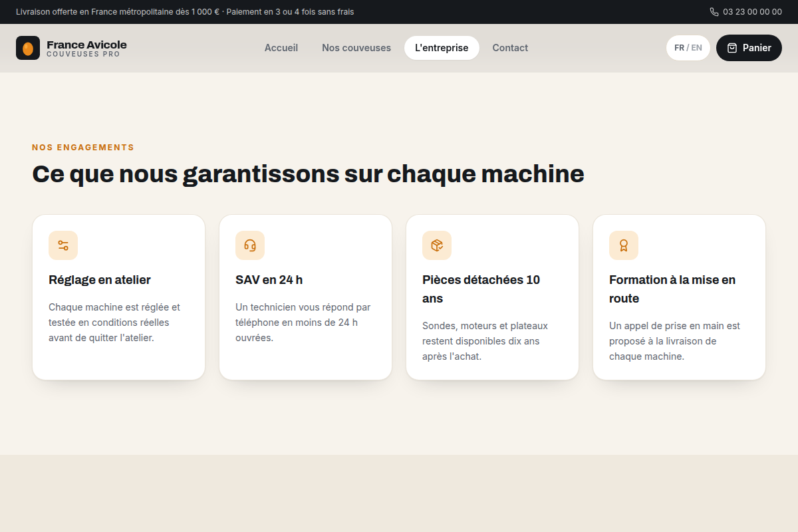The height and width of the screenshot is (532, 798).
Task: Click the France Avicole egg logo icon
Action: point(28,48)
